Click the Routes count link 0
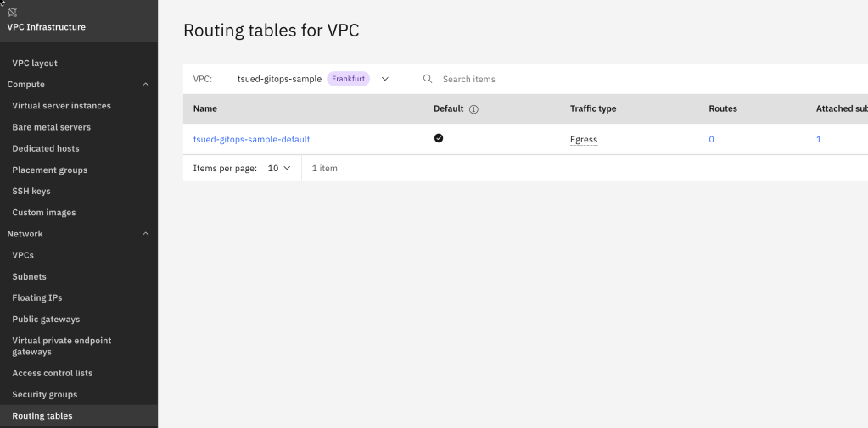The width and height of the screenshot is (868, 428). pos(711,139)
